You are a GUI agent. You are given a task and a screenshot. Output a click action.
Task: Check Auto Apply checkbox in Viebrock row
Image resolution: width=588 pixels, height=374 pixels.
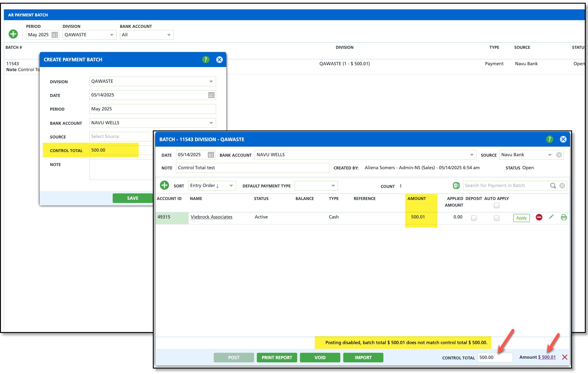497,218
